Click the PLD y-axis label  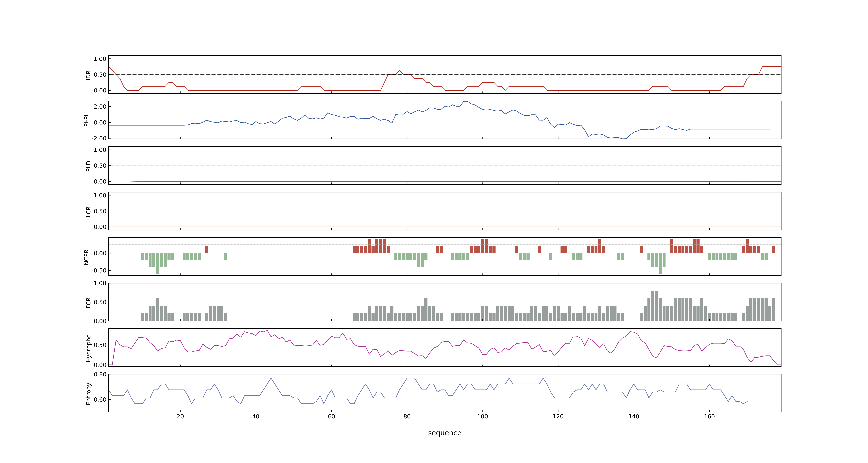[x=88, y=166]
